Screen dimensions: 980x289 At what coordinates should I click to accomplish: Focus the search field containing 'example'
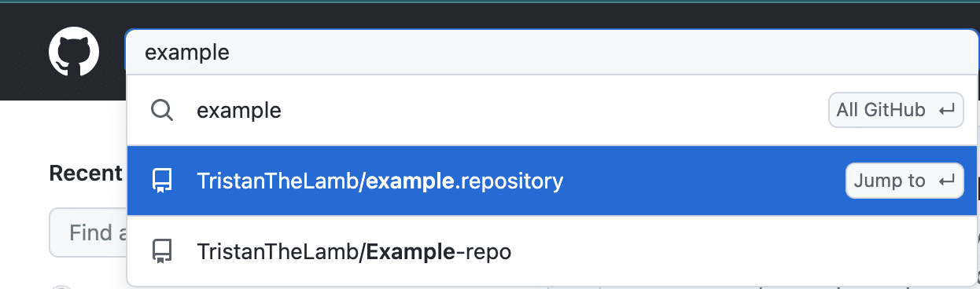(x=552, y=53)
